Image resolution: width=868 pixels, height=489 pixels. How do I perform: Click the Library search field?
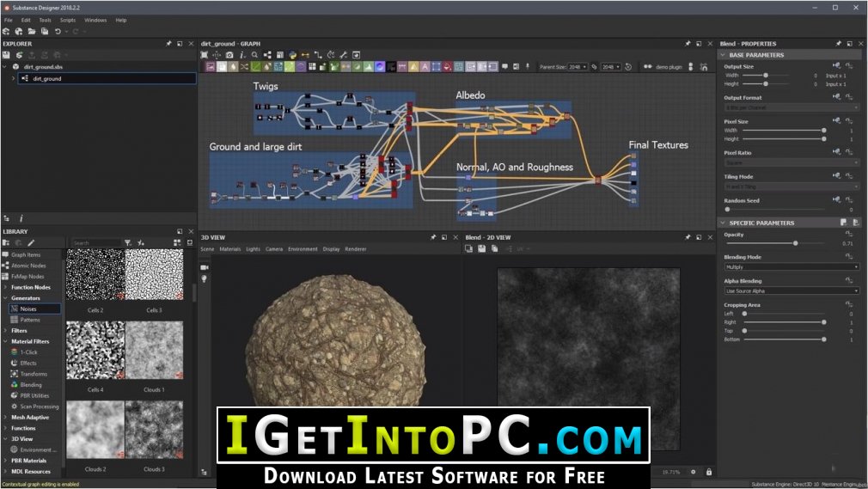(x=95, y=243)
